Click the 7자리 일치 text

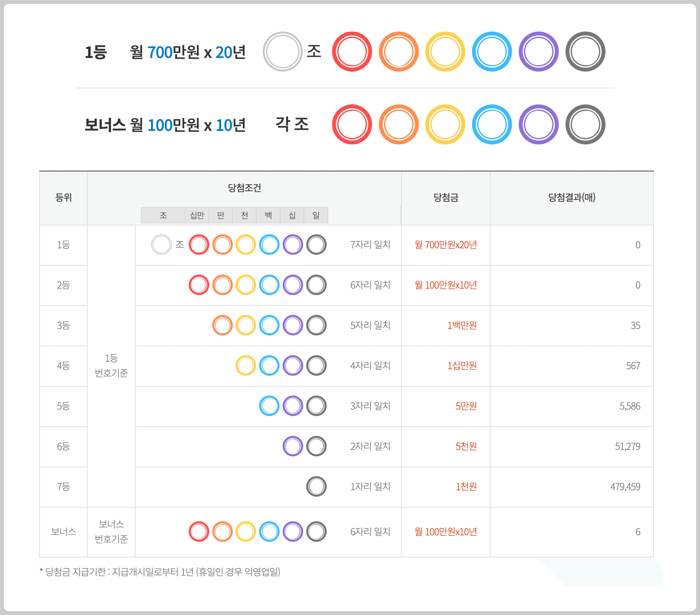(370, 245)
